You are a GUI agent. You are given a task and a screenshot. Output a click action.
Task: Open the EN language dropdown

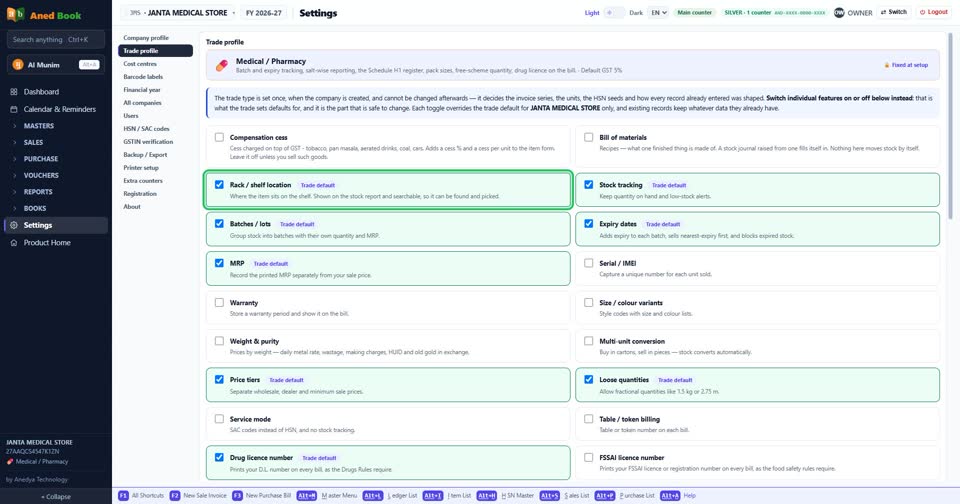click(x=658, y=12)
